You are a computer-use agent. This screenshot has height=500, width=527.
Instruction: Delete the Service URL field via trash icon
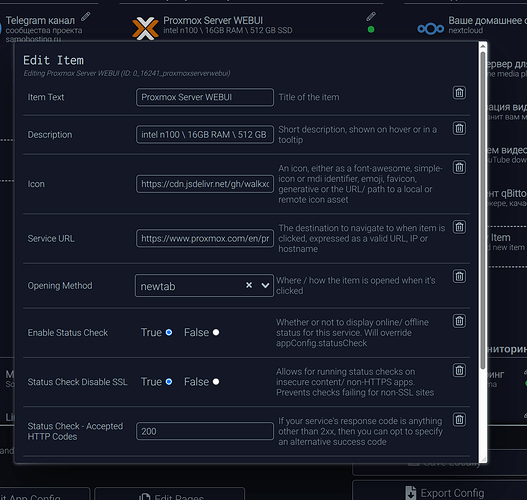pos(459,227)
